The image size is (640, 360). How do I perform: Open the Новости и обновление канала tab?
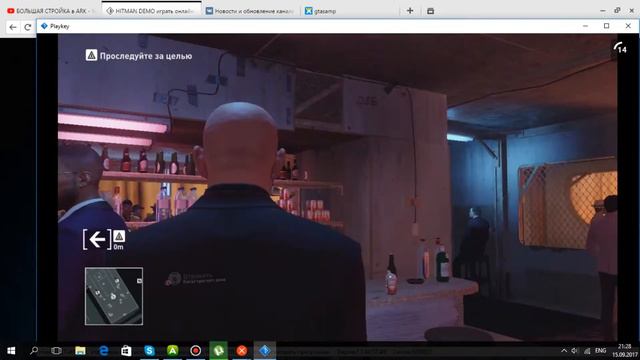[x=250, y=11]
